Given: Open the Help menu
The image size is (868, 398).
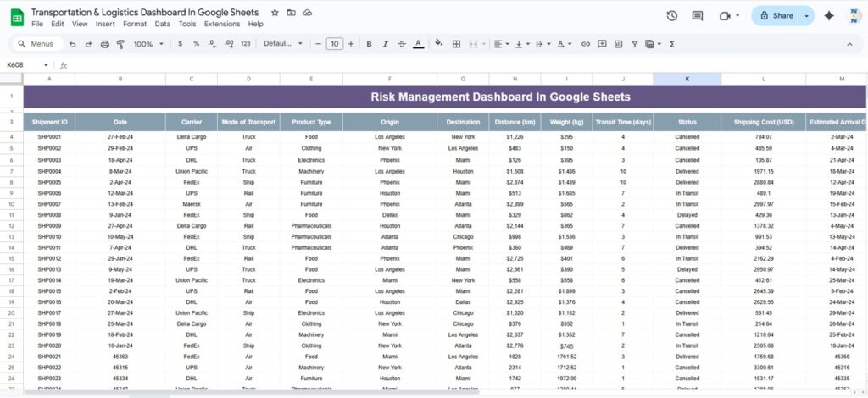Looking at the screenshot, I should [255, 24].
